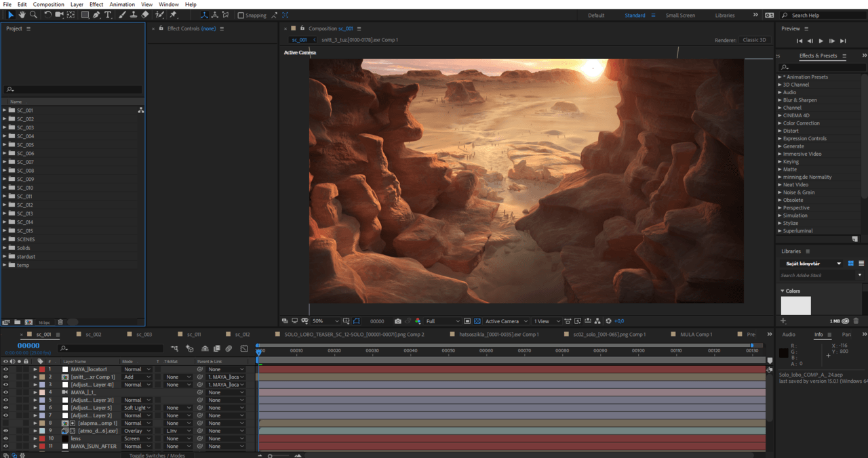Viewport: 868px width, 458px height.
Task: Toggle visibility of layer 4 MAYA camera
Action: coord(6,392)
